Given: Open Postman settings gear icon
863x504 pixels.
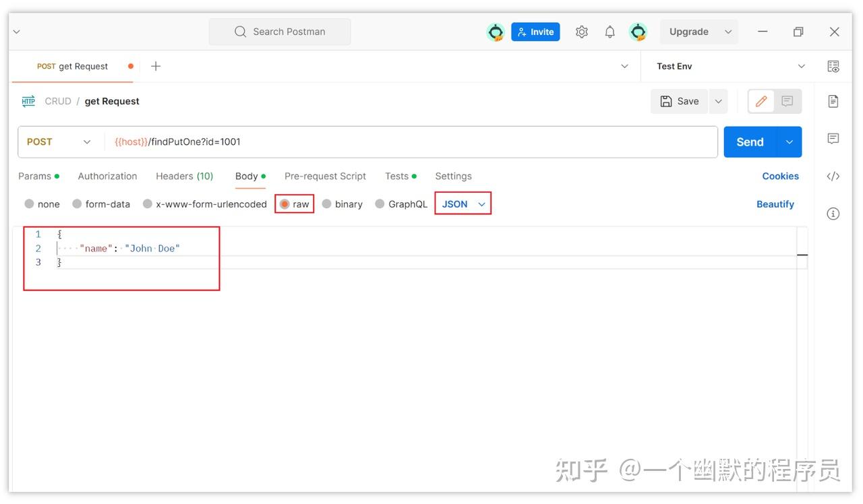Looking at the screenshot, I should [581, 31].
